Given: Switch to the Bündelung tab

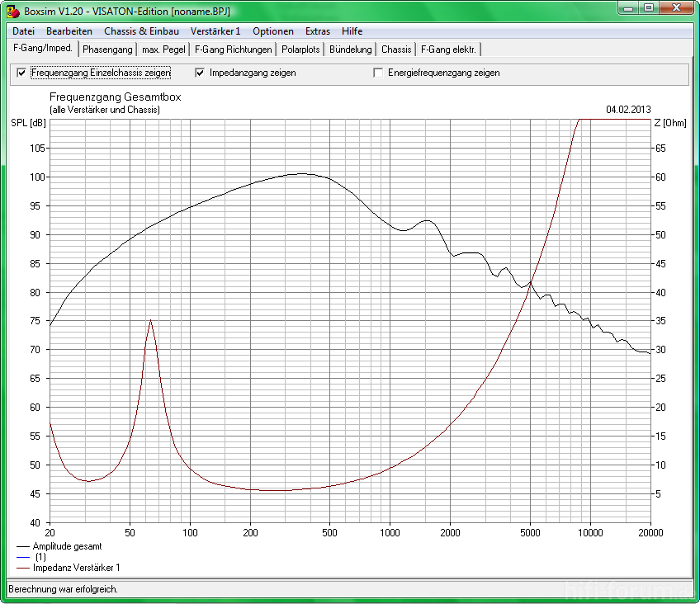Looking at the screenshot, I should (350, 50).
